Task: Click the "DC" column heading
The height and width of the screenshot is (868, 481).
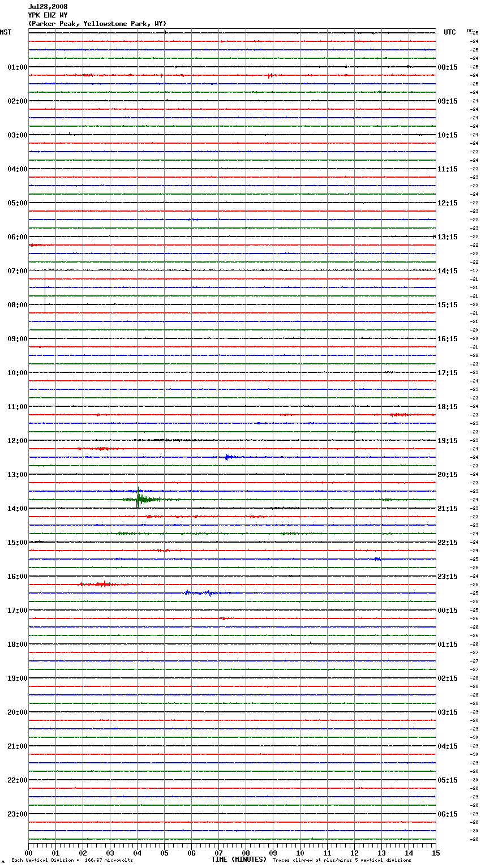Action: coord(469,31)
